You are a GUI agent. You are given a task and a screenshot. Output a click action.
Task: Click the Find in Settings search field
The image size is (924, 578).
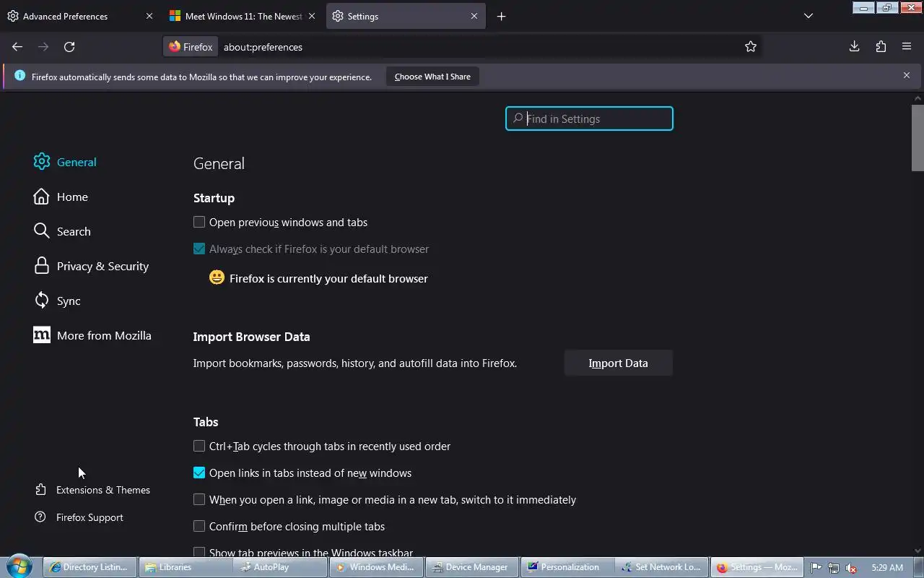pyautogui.click(x=589, y=118)
